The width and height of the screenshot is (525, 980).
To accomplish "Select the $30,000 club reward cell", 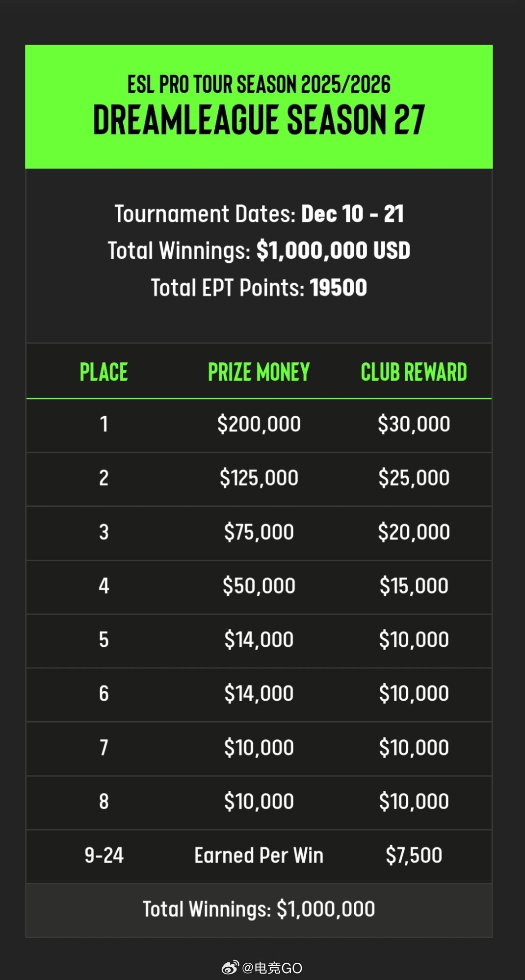I will 414,424.
